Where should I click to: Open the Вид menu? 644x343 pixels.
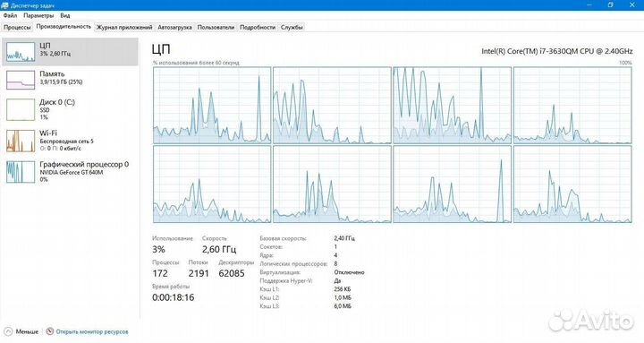[x=65, y=15]
